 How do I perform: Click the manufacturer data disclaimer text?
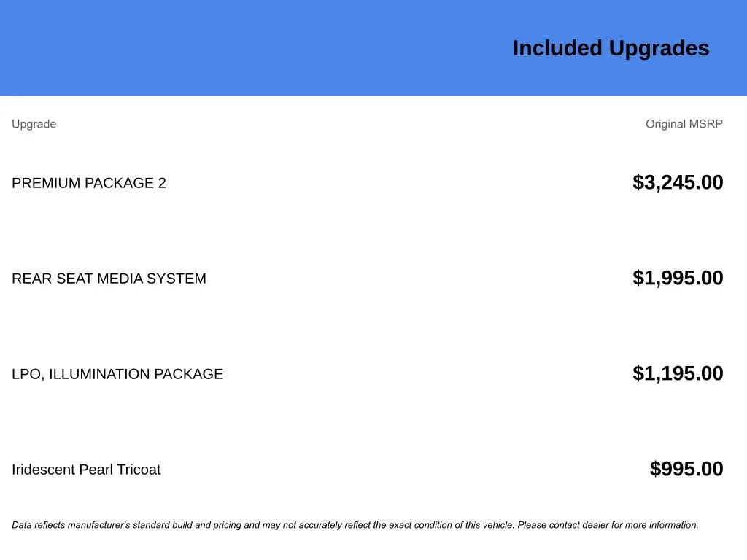(355, 525)
